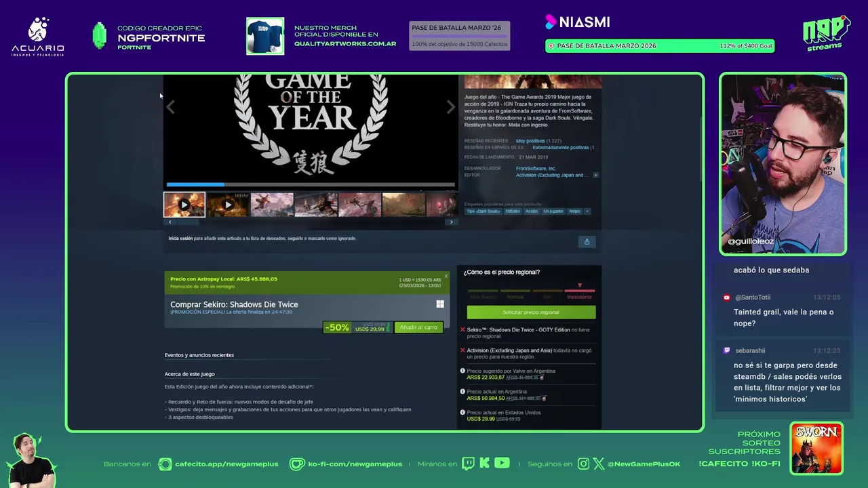868x488 pixels.
Task: Click the Cafecito cup icon before cafecito.app/newgameplus
Action: [x=165, y=464]
